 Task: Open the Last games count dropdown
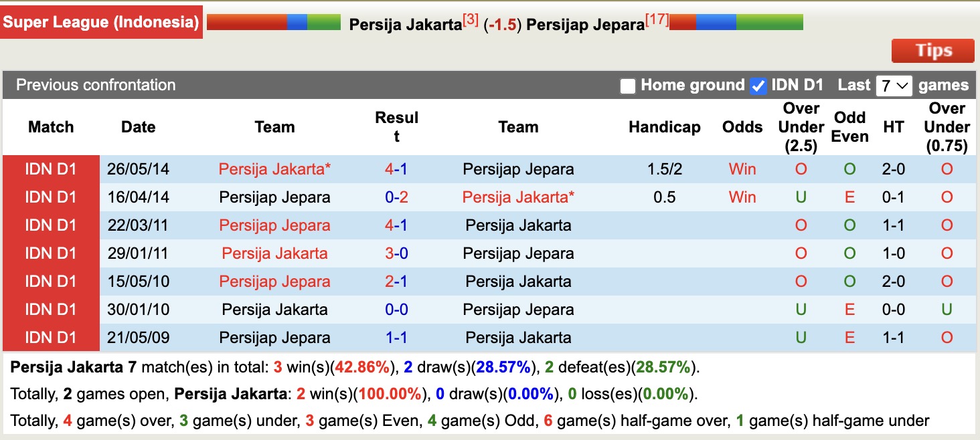[x=894, y=86]
